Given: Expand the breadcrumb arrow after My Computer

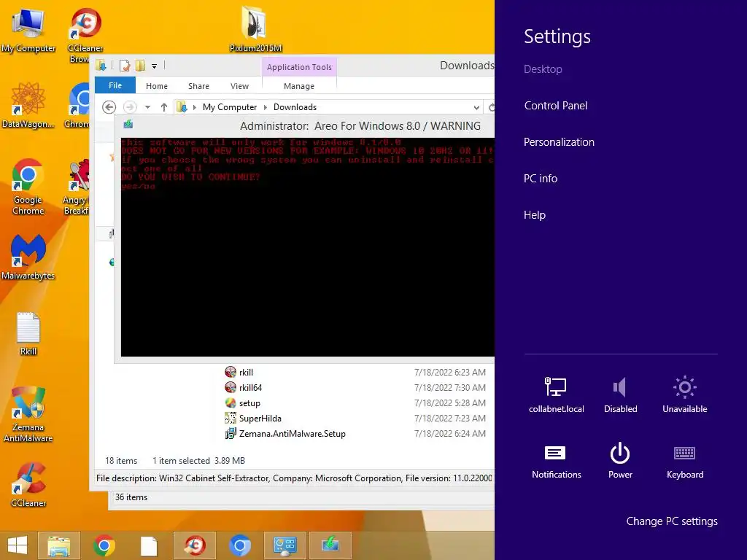Looking at the screenshot, I should click(x=266, y=107).
